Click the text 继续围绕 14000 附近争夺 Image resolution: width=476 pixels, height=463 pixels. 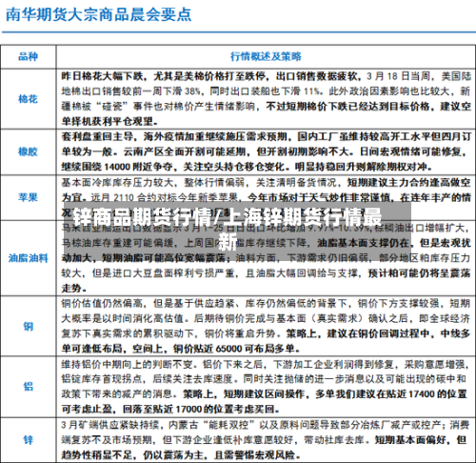117,167
